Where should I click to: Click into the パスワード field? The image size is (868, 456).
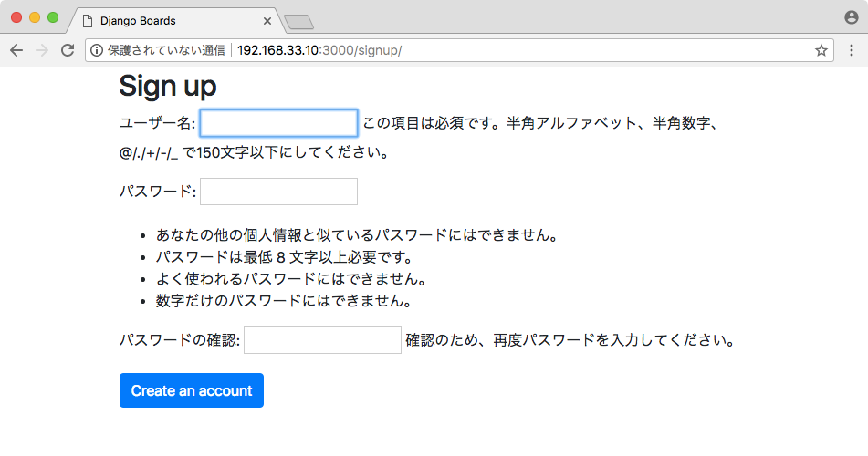(278, 192)
